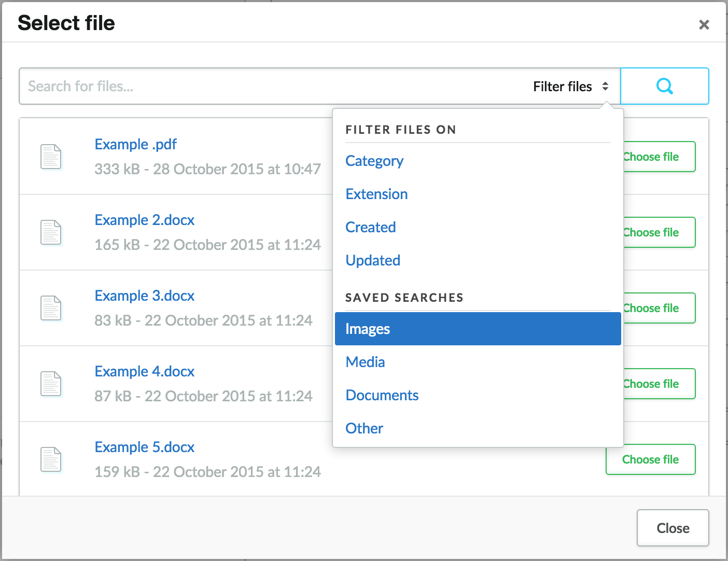This screenshot has height=561, width=728.
Task: Open the Example 5.docx file link
Action: click(144, 447)
